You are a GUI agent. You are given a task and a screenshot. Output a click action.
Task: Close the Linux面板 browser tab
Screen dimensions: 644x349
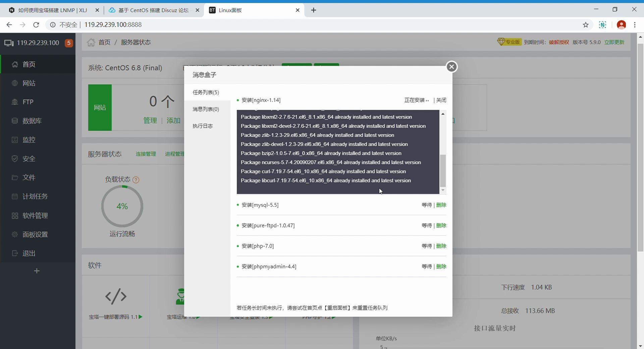pos(298,10)
